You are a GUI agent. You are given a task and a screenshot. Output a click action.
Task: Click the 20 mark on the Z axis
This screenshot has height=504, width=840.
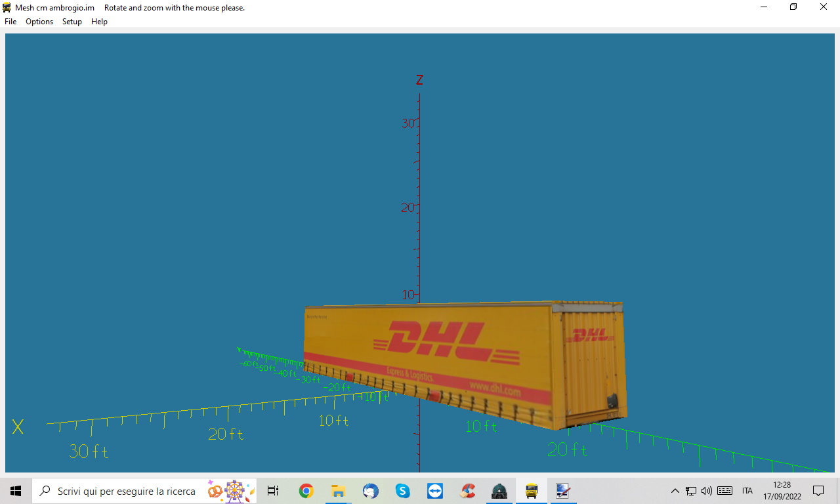click(408, 207)
